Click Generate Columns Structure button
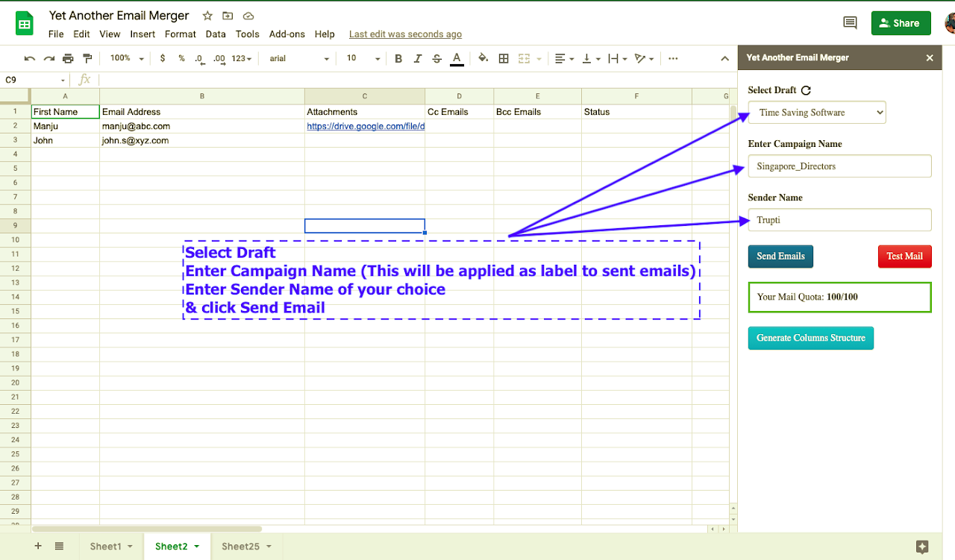The image size is (955, 560). 811,338
